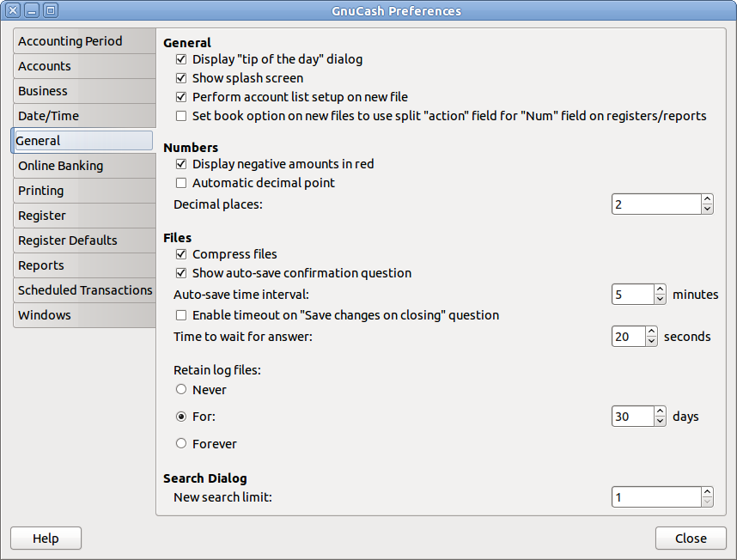This screenshot has width=737, height=560.
Task: Select the Never retain log files option
Action: pos(181,390)
